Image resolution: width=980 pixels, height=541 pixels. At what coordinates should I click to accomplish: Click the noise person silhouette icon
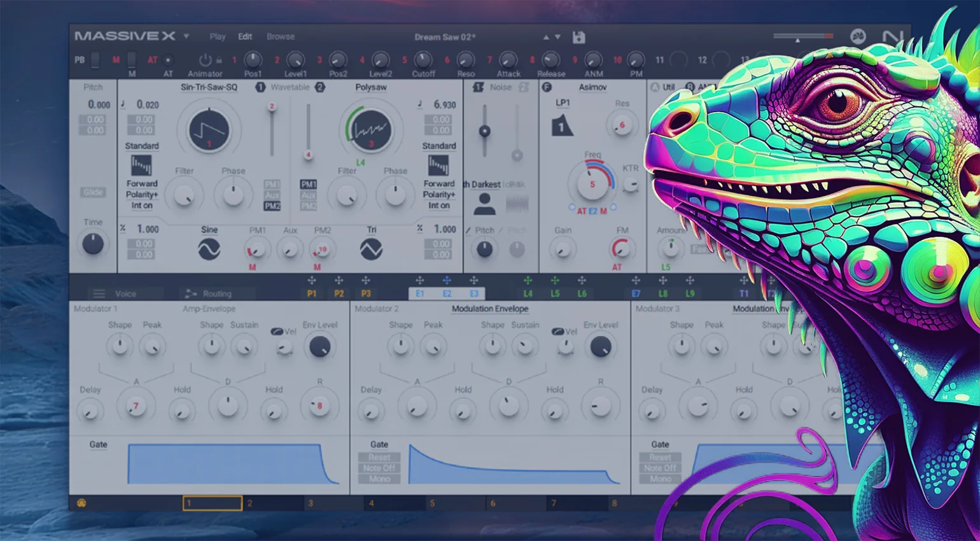pyautogui.click(x=484, y=204)
